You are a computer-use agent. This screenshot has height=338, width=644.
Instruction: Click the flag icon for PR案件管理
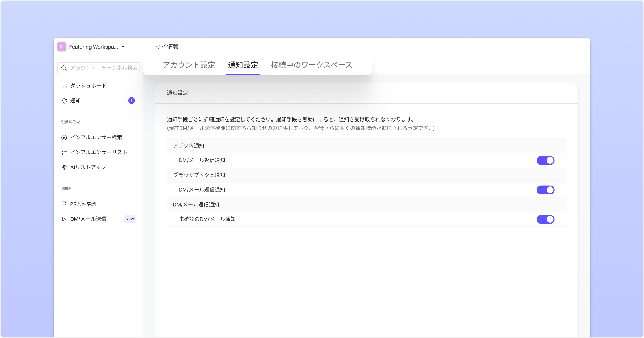(x=64, y=204)
